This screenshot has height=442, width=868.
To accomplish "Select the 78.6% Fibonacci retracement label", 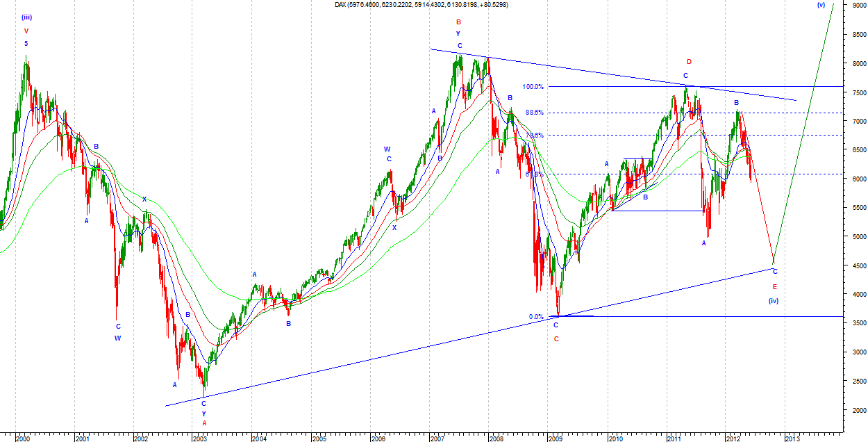I will click(x=534, y=136).
